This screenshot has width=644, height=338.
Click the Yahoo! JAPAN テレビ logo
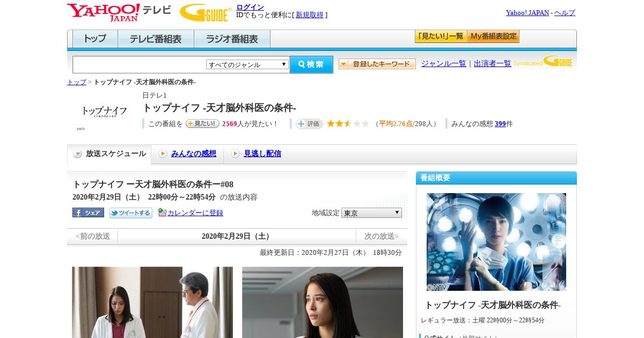point(119,12)
